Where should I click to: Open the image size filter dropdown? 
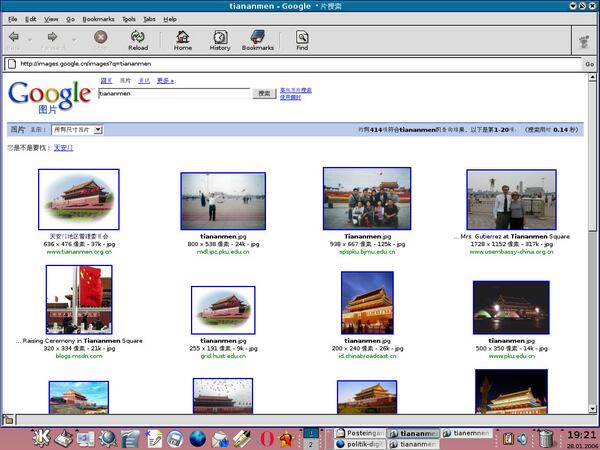(77, 130)
